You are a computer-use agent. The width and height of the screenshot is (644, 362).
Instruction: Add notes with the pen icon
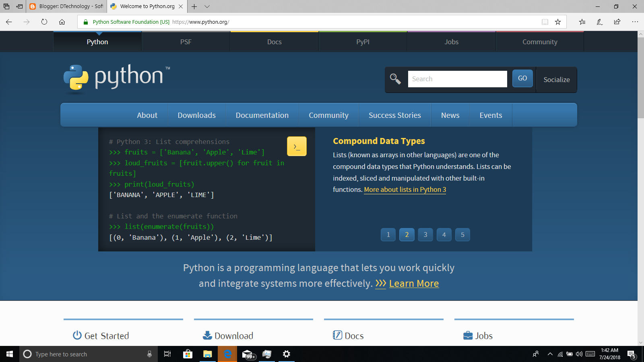click(600, 22)
